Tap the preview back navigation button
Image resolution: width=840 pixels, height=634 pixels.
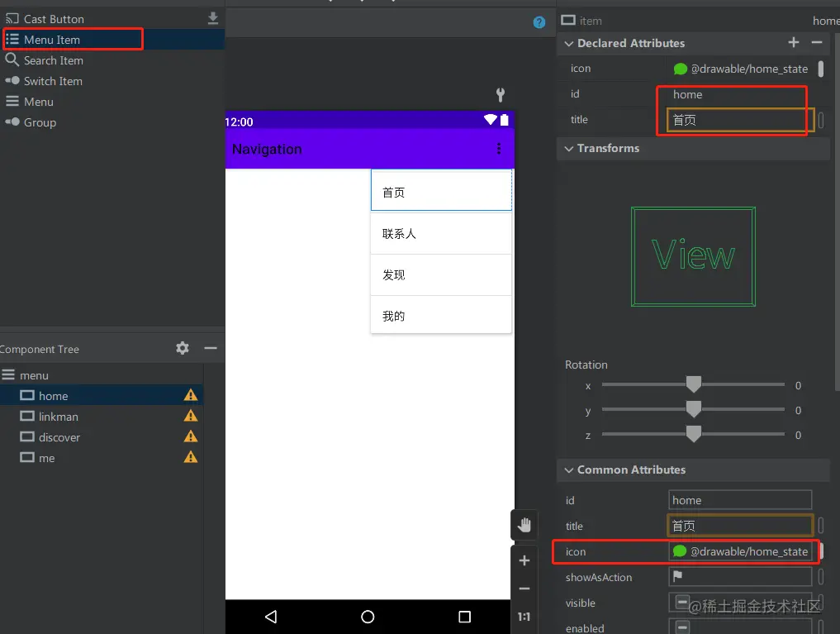coord(271,617)
